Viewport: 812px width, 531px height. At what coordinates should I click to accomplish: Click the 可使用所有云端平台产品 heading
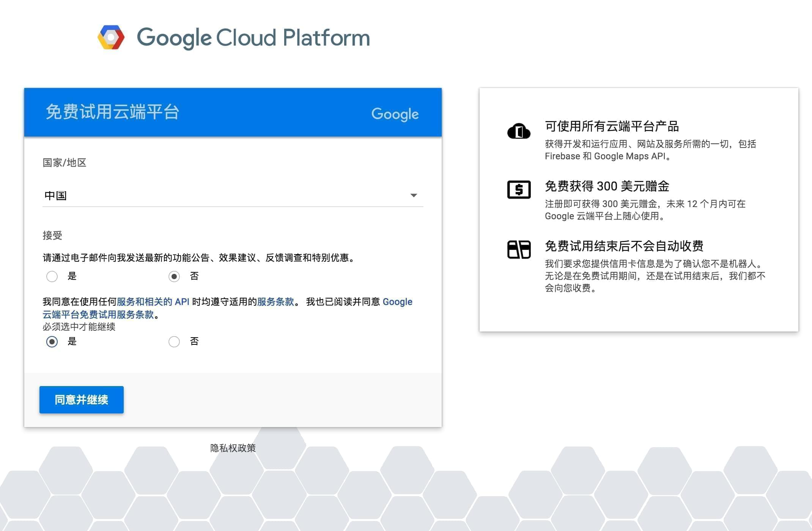(612, 126)
